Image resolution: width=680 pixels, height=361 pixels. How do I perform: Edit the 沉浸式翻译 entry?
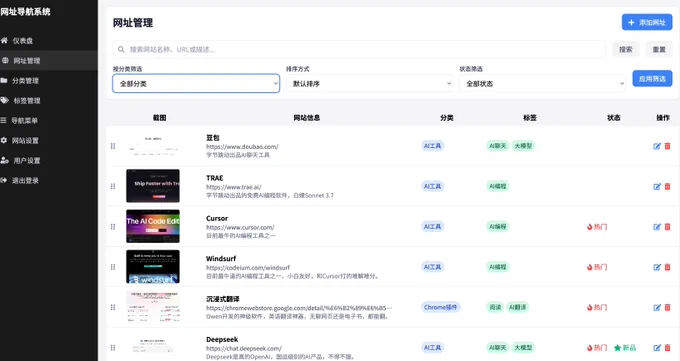coord(657,308)
